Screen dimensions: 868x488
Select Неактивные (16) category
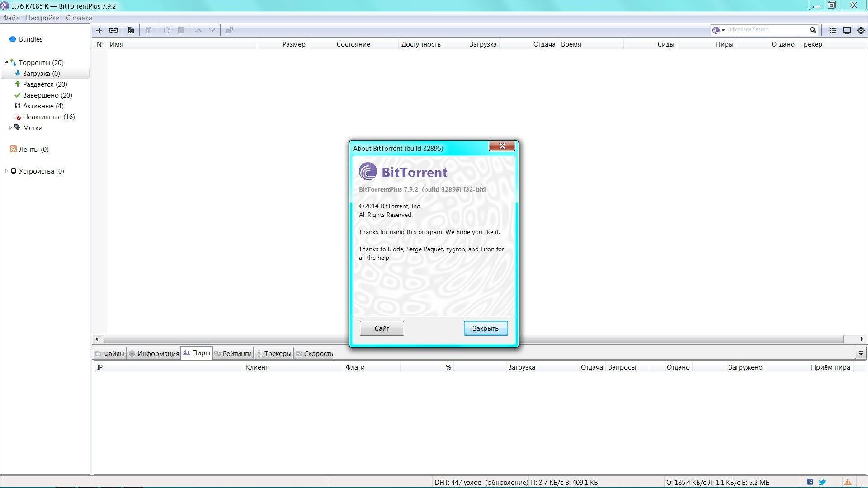point(49,117)
